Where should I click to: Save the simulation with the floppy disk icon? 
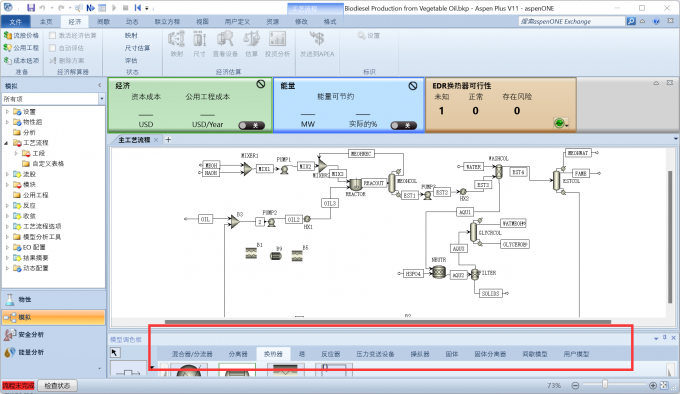(x=31, y=8)
